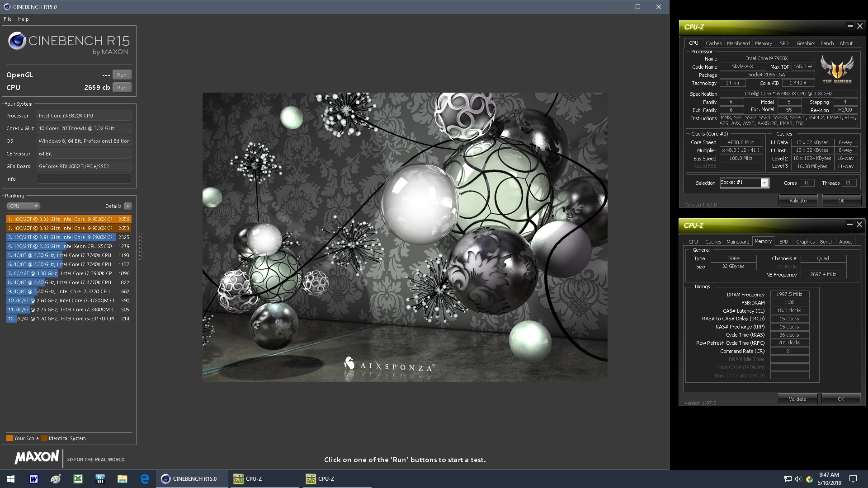
Task: Launch Word from the taskbar
Action: click(33, 479)
